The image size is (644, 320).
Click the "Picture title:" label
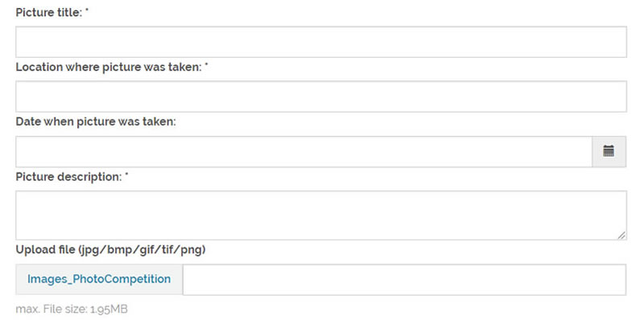(49, 13)
